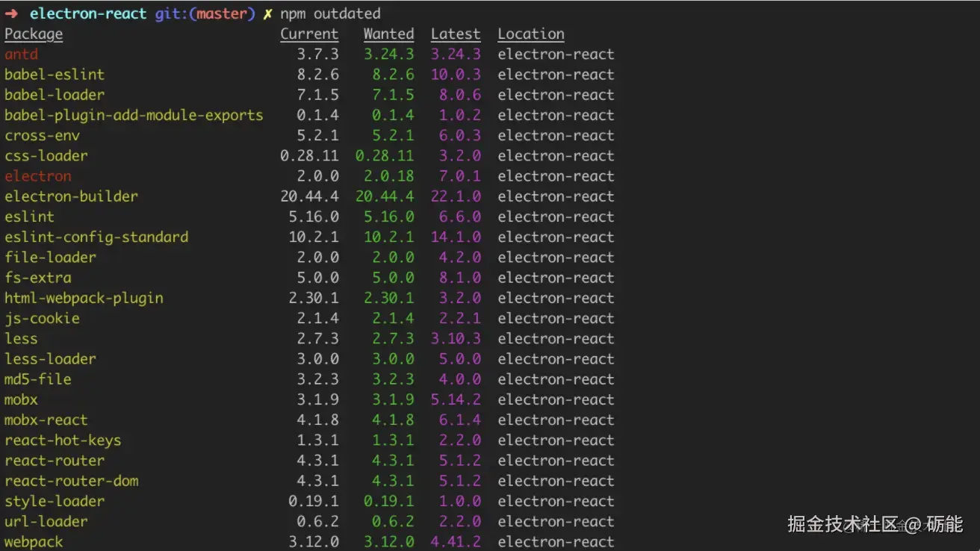Select the 'electron-react' prompt directory name

(x=88, y=14)
